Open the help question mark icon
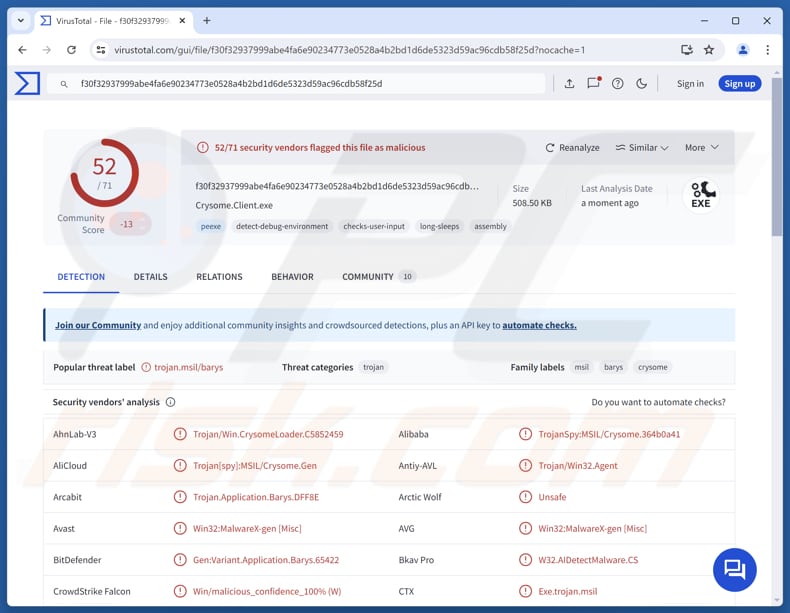This screenshot has height=613, width=790. (x=617, y=84)
